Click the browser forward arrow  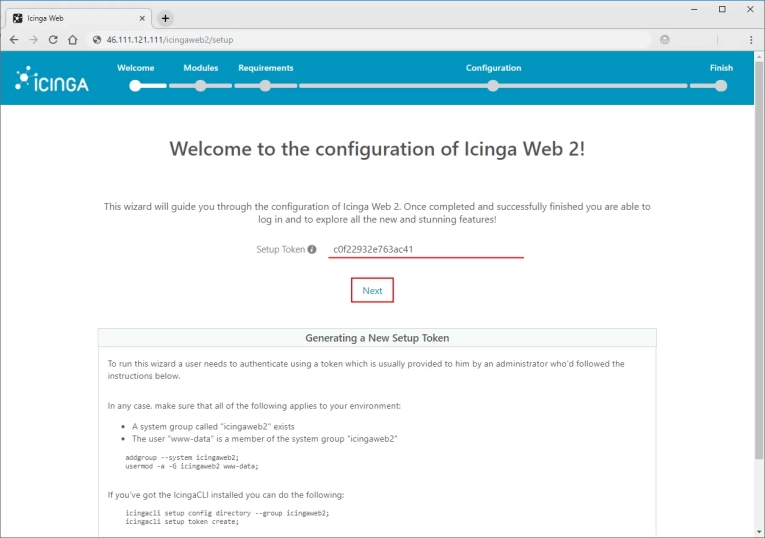point(33,39)
